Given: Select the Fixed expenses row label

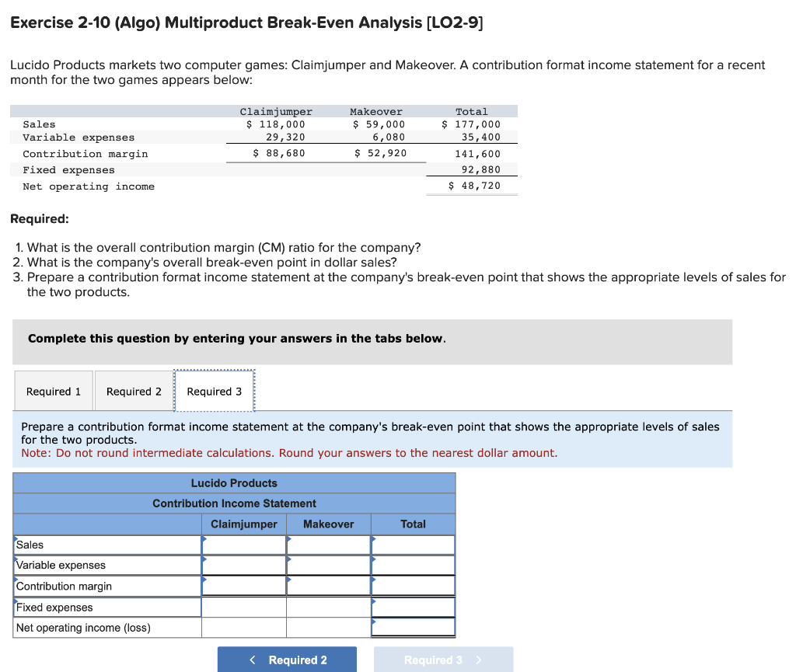Looking at the screenshot, I should point(106,607).
